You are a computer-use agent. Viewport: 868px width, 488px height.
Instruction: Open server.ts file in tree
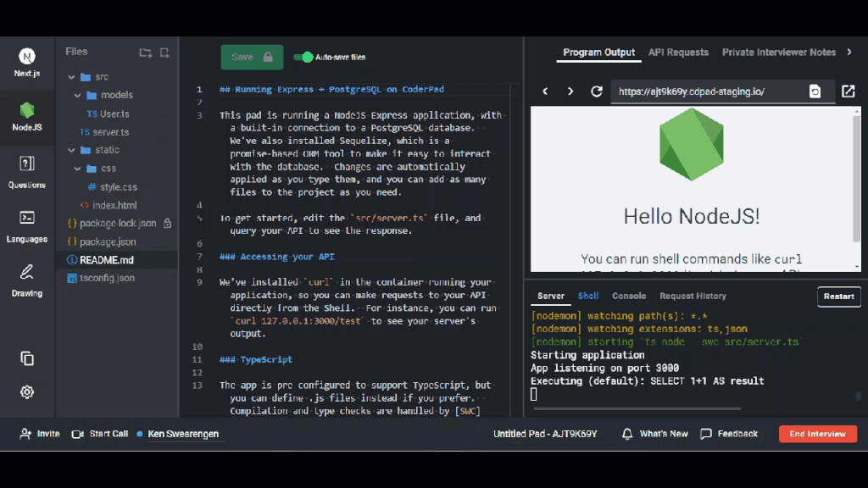tap(110, 132)
